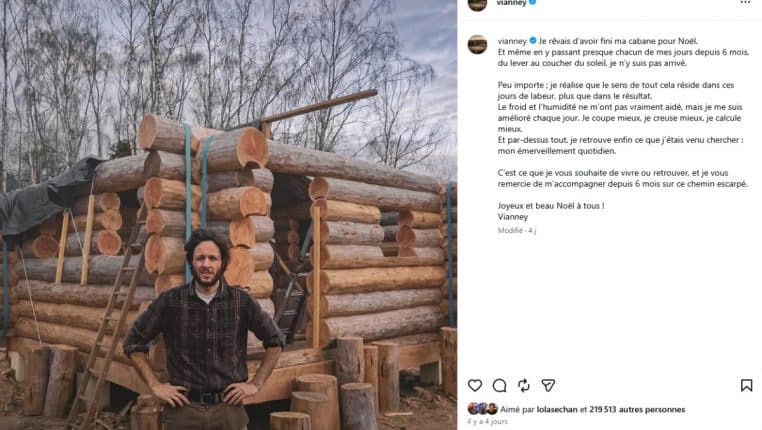Share the post with the paper plane icon
762x430 pixels.
click(548, 385)
